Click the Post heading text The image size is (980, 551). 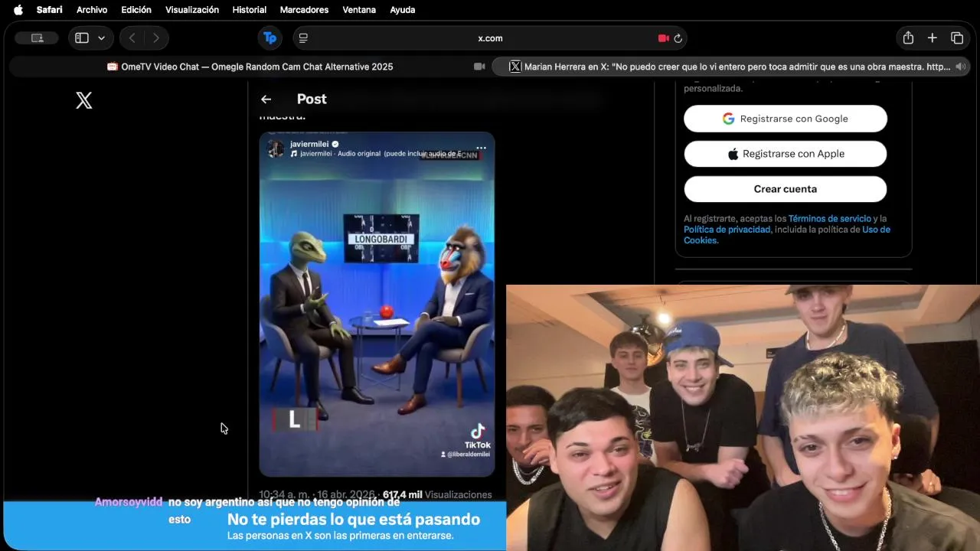pos(312,99)
